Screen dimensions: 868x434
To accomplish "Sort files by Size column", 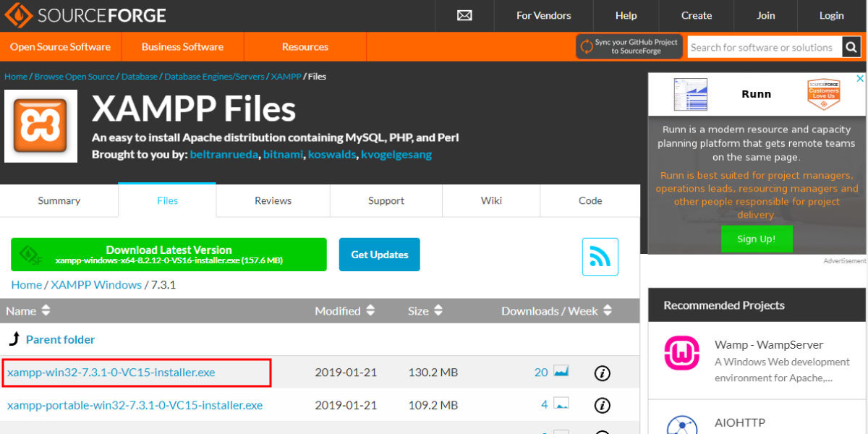I will (425, 311).
